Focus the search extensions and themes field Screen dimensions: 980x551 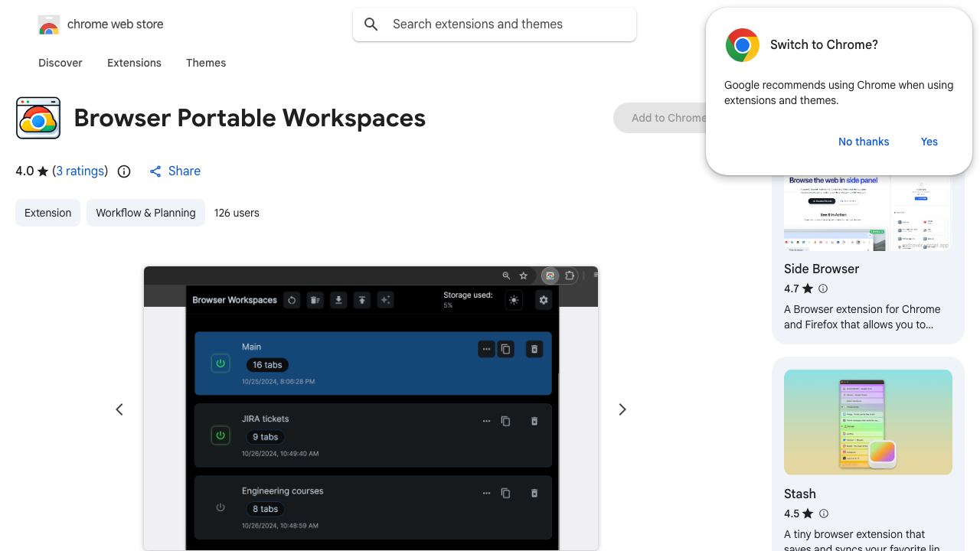click(495, 24)
